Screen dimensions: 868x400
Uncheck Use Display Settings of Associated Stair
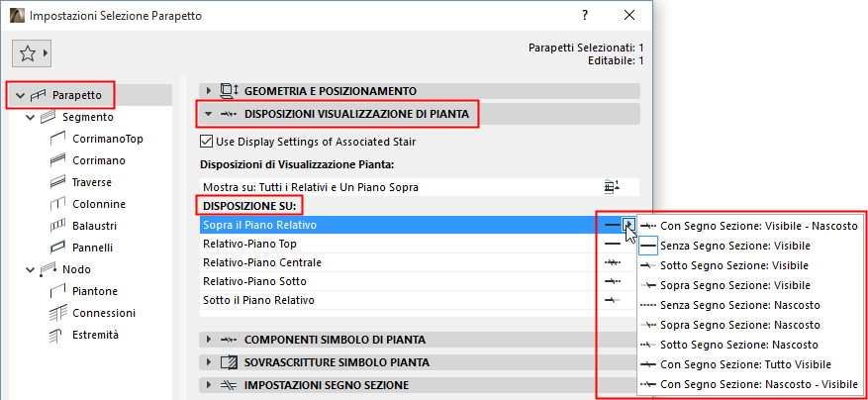(207, 142)
